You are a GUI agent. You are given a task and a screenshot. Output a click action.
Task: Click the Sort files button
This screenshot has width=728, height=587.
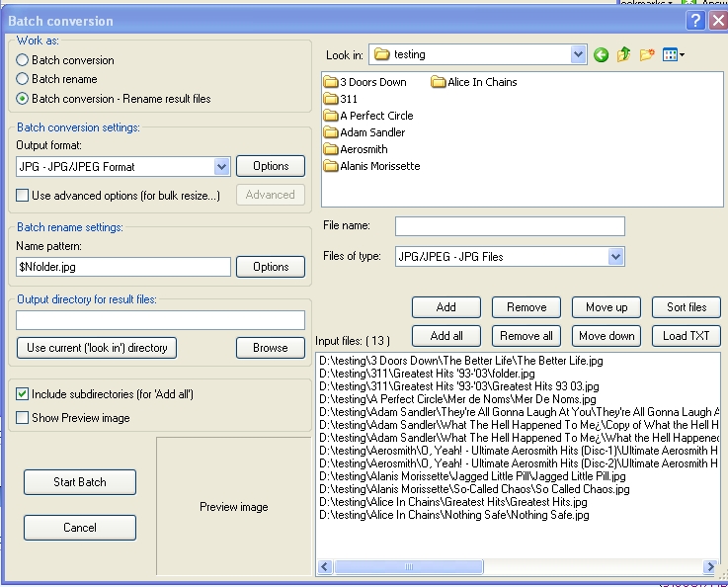[687, 307]
